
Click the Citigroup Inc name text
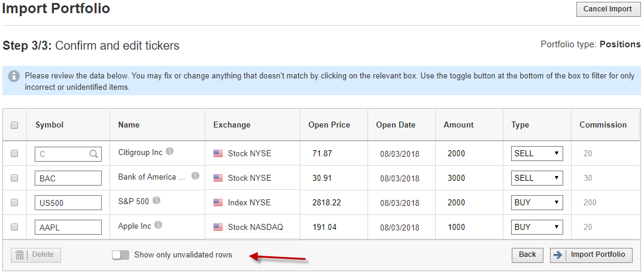pyautogui.click(x=141, y=152)
